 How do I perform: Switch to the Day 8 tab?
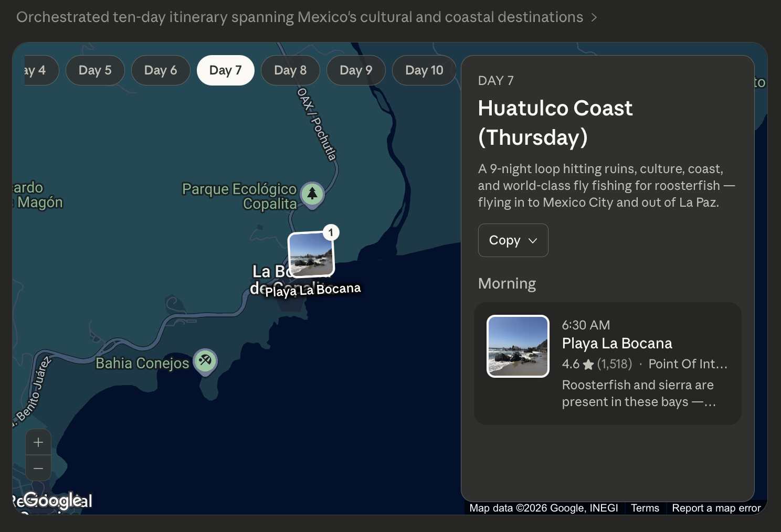point(290,70)
